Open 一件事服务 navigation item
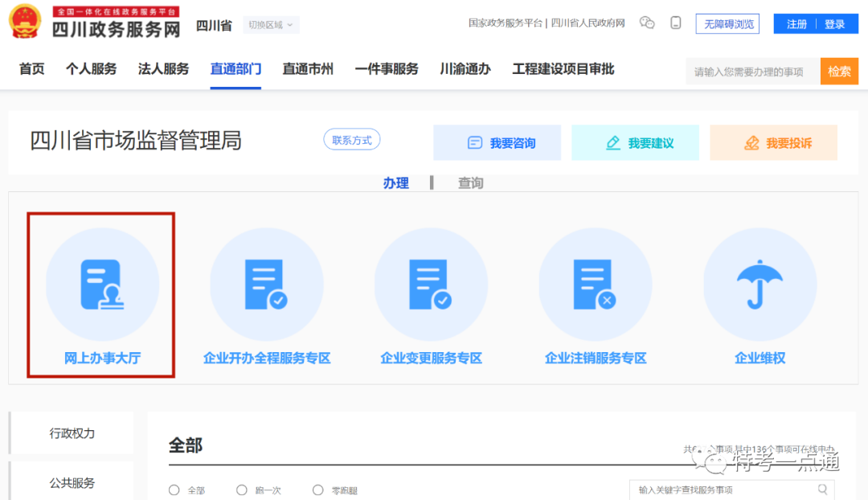This screenshot has width=868, height=500. click(x=387, y=69)
